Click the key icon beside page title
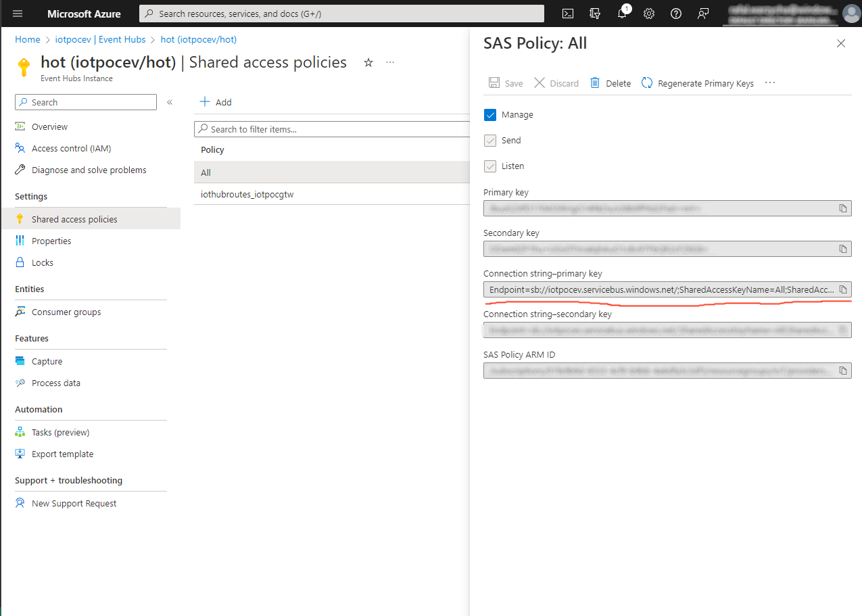 24,68
